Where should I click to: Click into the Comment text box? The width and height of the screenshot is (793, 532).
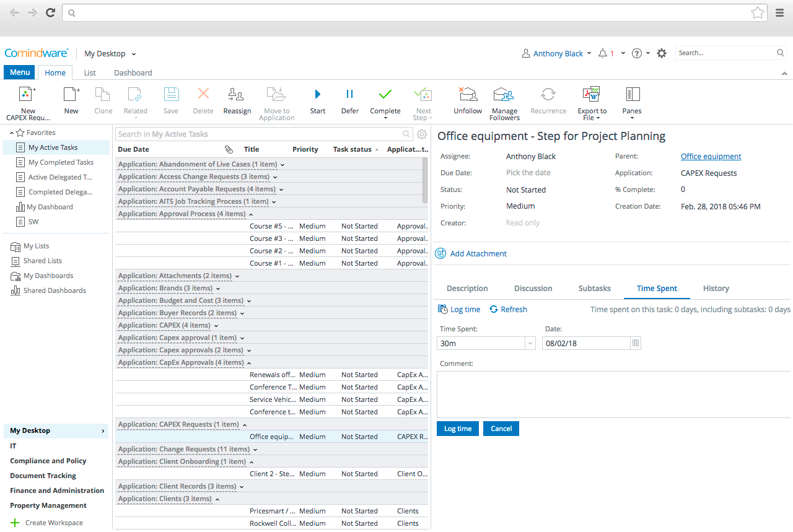pyautogui.click(x=613, y=394)
